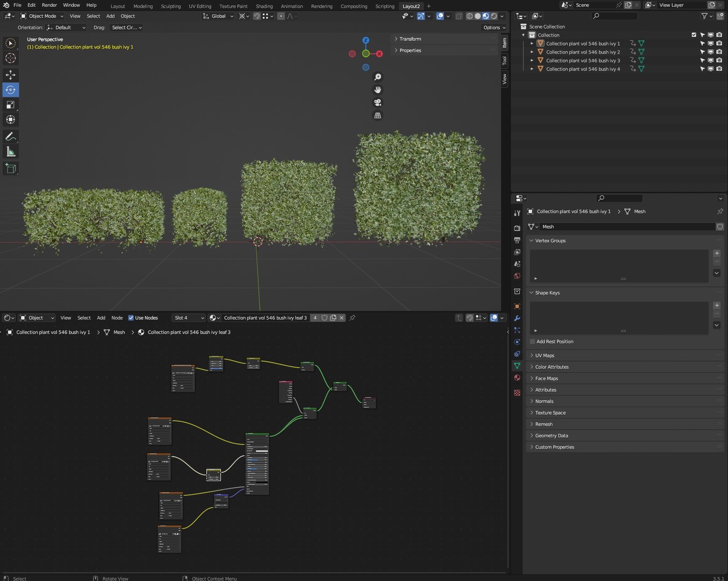Open the Tool settings properties tab
Screen dimensions: 728x581
(x=517, y=213)
